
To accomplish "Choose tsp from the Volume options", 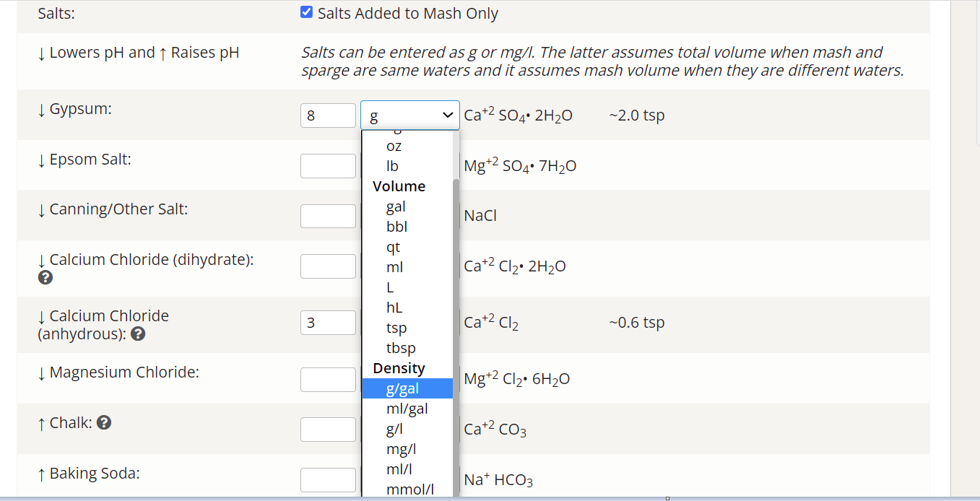I will point(396,328).
